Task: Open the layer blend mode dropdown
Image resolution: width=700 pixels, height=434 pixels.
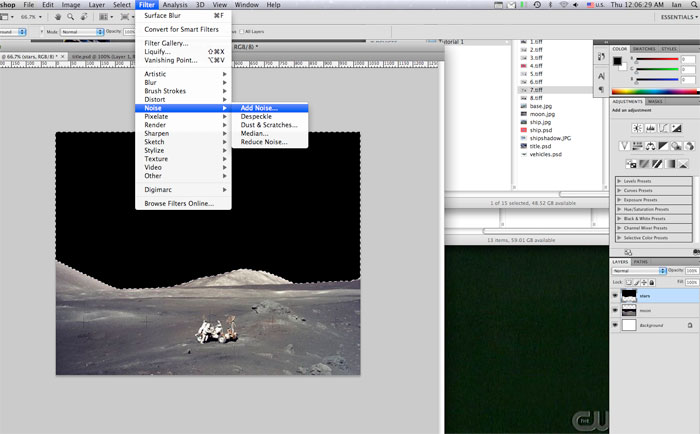Action: pos(638,271)
